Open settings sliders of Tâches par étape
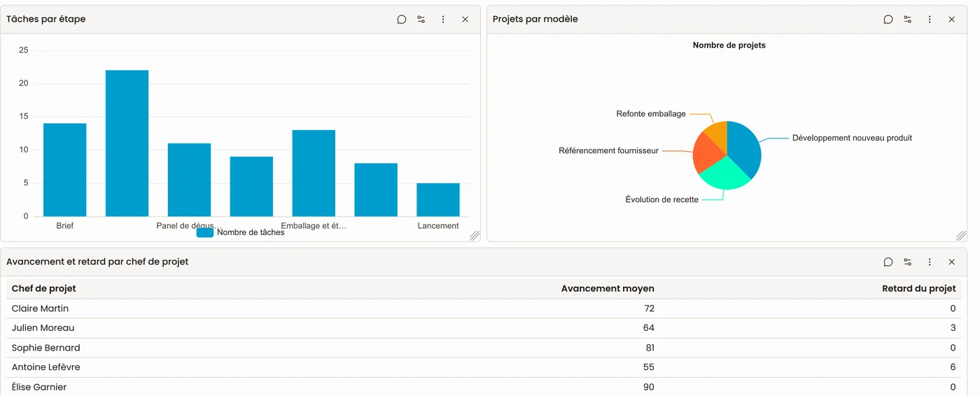The image size is (980, 396). pos(421,20)
